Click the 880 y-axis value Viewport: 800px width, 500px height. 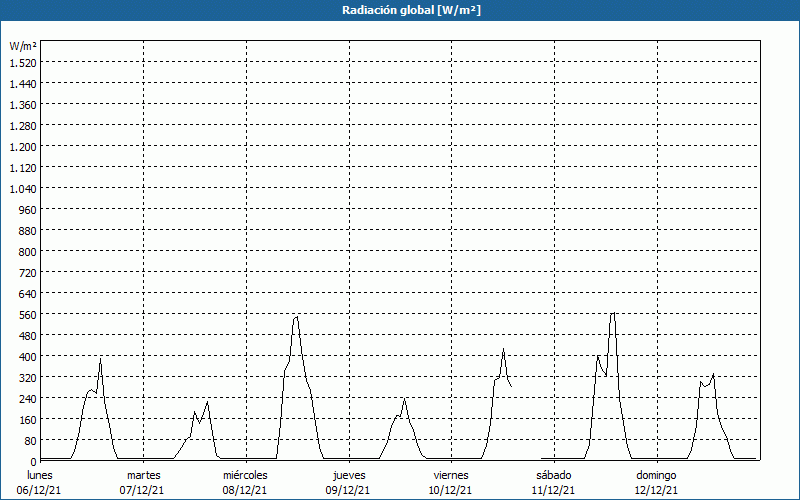click(29, 231)
